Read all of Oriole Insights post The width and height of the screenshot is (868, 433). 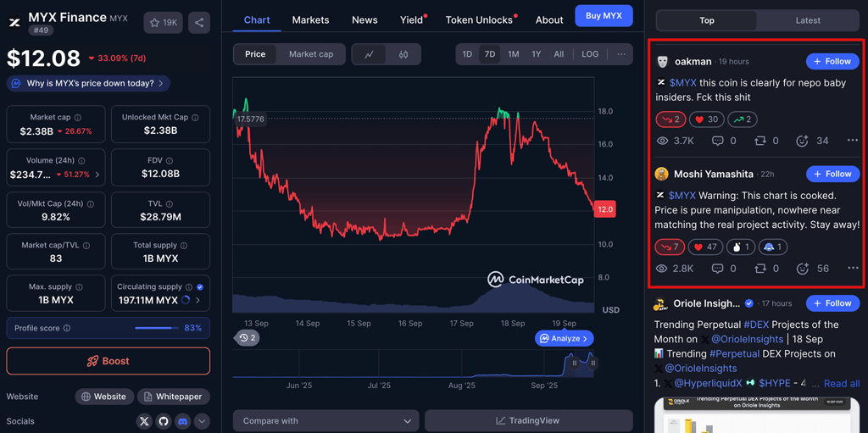coord(842,383)
